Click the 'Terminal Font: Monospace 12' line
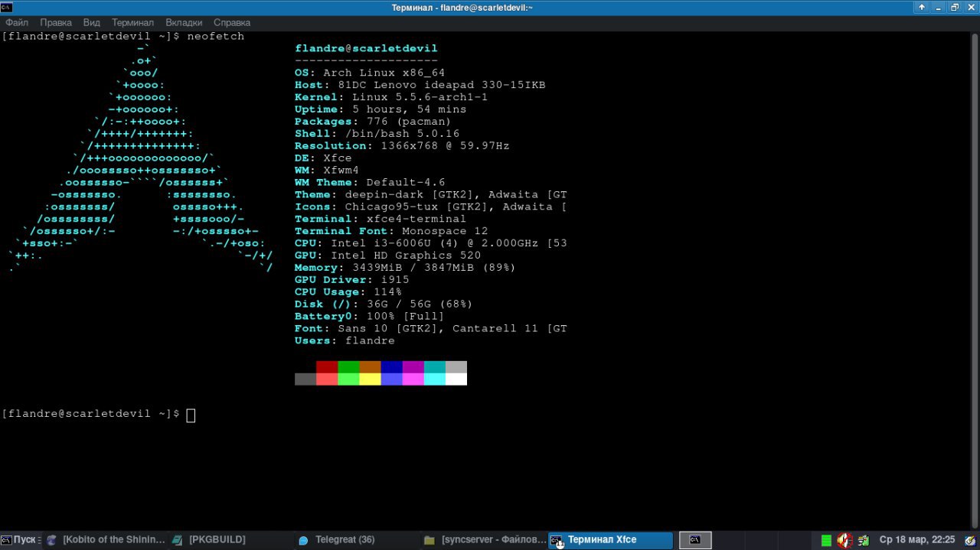980x550 pixels. click(x=391, y=232)
